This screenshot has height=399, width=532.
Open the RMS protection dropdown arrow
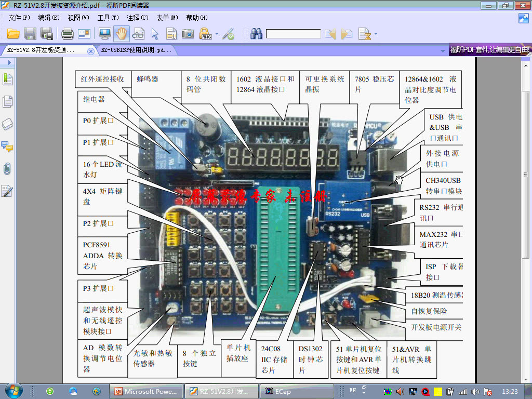click(216, 33)
